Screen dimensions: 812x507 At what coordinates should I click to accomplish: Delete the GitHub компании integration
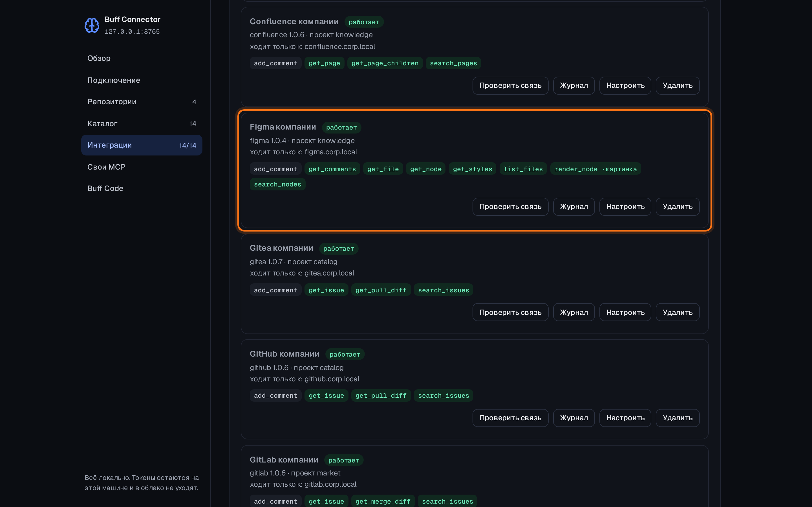[678, 418]
